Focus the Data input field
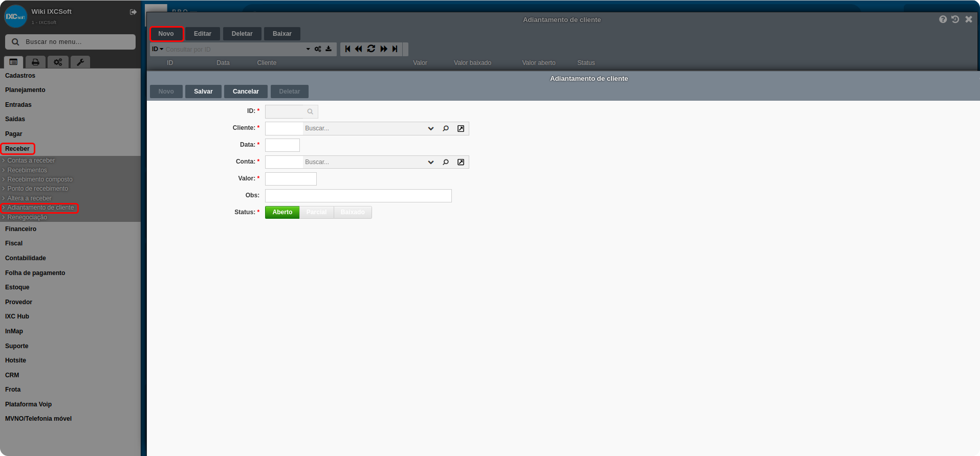 point(282,145)
